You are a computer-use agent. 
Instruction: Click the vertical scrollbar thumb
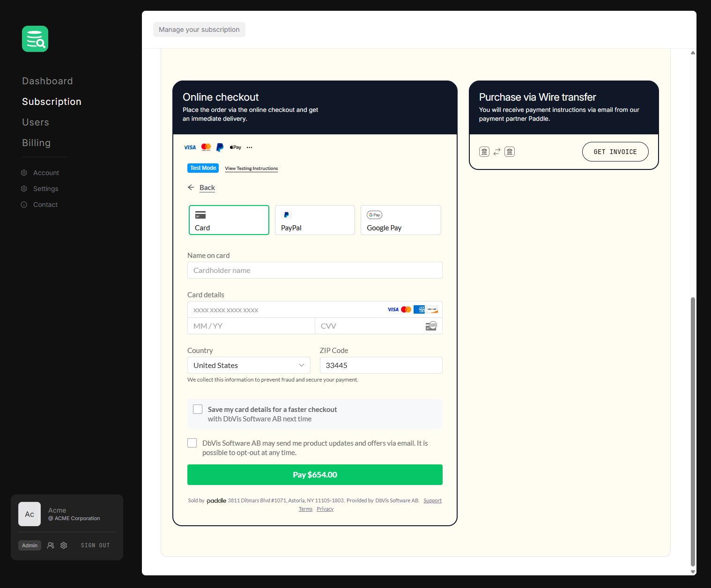point(693,432)
